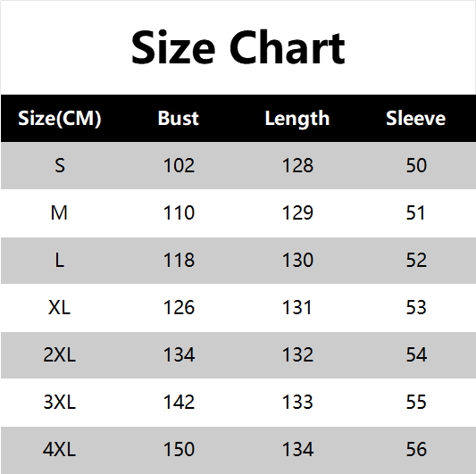The width and height of the screenshot is (476, 474).
Task: Click length value 132 in 2XL row
Action: [x=297, y=354]
